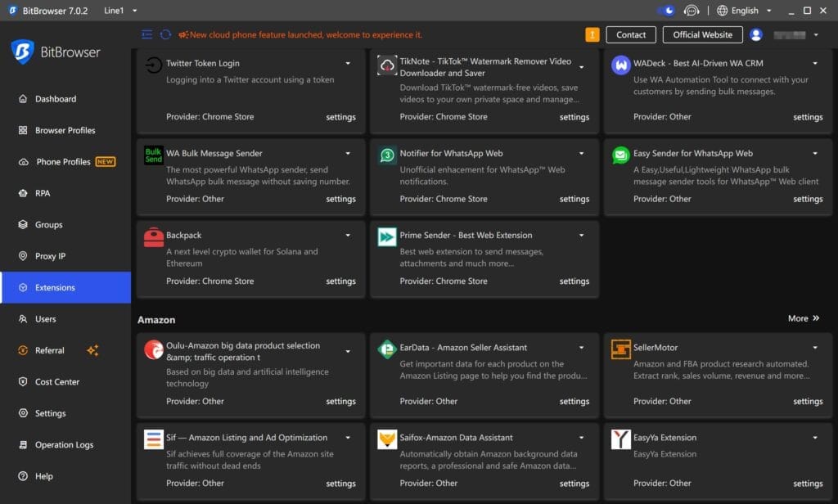Click the WA Bulk Message Sender icon
The height and width of the screenshot is (504, 838).
tap(154, 155)
